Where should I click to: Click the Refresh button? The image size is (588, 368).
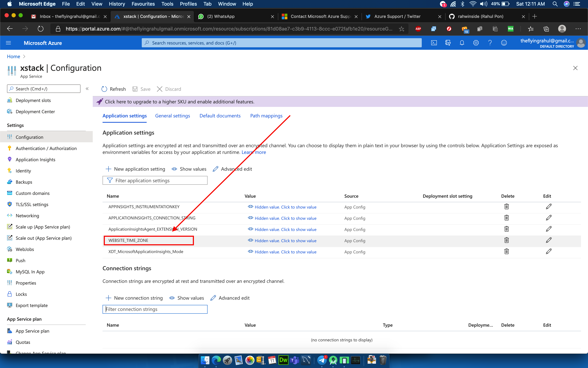coord(113,89)
